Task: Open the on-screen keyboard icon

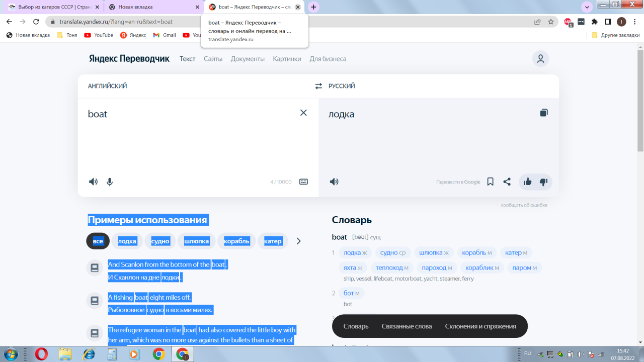Action: tap(303, 182)
